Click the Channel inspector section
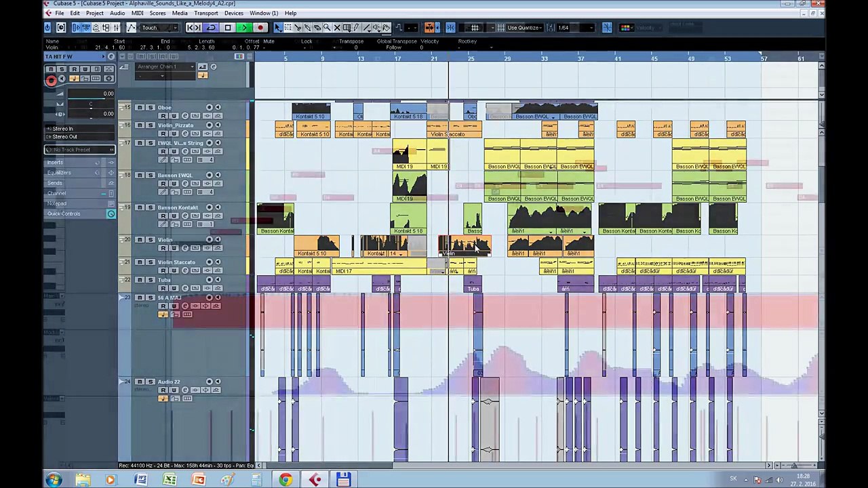Image resolution: width=868 pixels, height=488 pixels. pos(80,194)
